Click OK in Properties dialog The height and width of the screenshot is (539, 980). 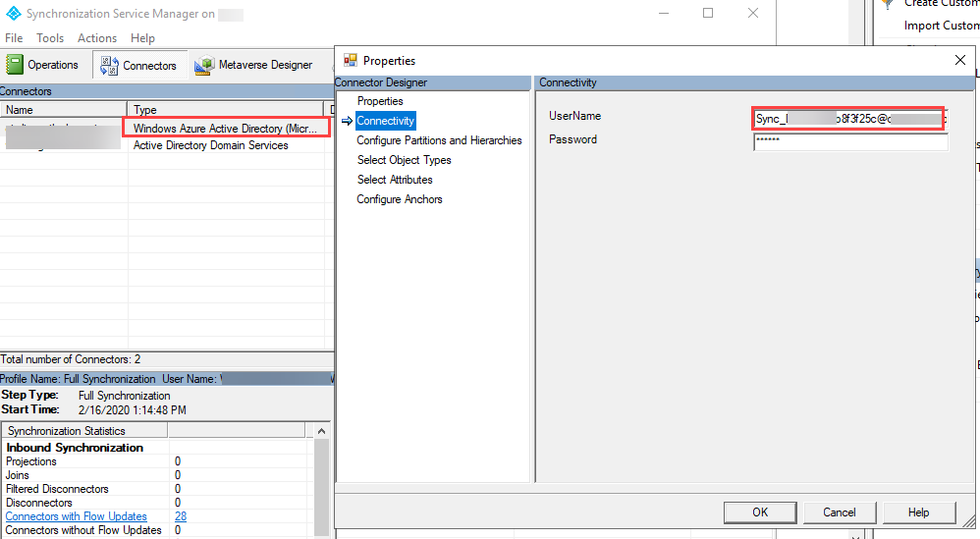tap(760, 512)
